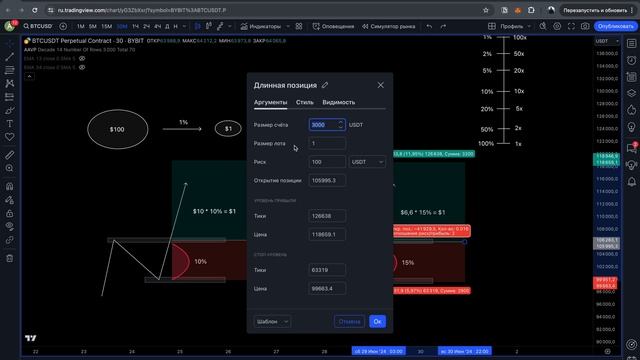Toggle visibility of EMA 34 indicator
This screenshot has width=640, height=360.
click(x=82, y=67)
